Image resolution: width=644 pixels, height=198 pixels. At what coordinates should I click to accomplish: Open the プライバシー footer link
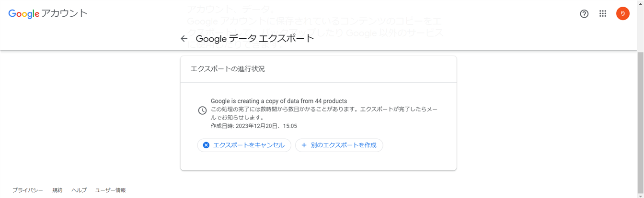[28, 190]
